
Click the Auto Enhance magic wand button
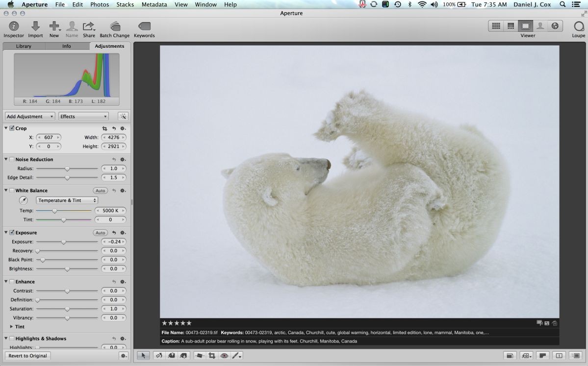(123, 117)
